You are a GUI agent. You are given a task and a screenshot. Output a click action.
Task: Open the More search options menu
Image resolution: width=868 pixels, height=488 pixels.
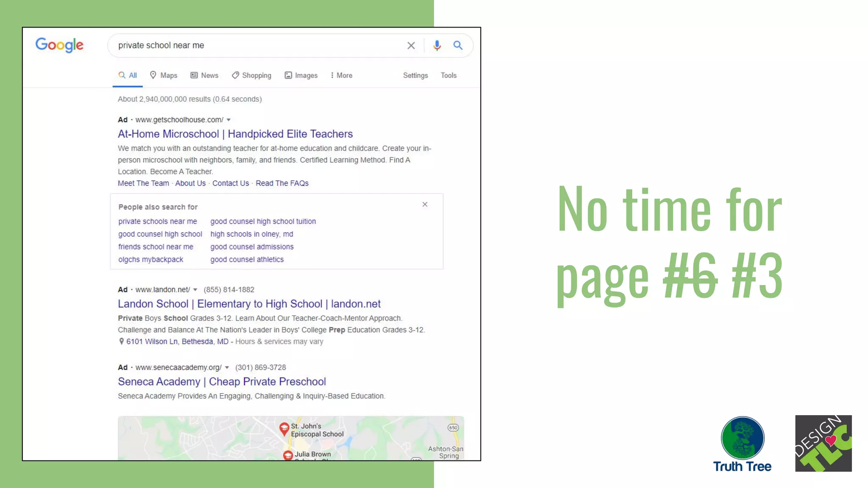coord(342,75)
